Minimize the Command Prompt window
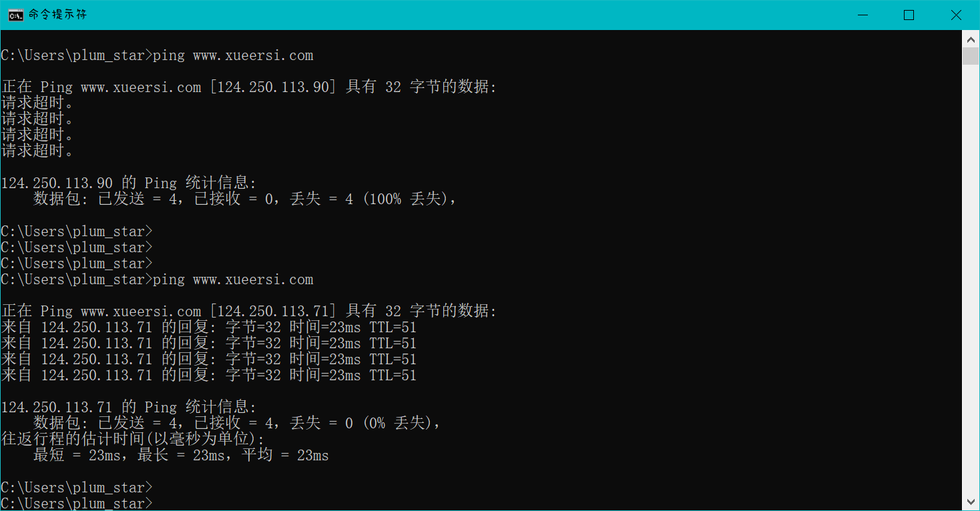This screenshot has height=511, width=980. click(x=862, y=15)
